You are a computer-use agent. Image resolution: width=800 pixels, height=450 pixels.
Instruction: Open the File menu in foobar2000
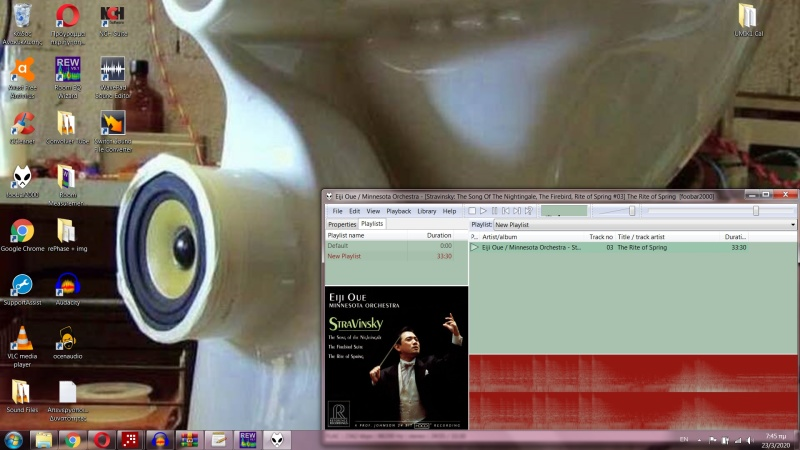338,211
